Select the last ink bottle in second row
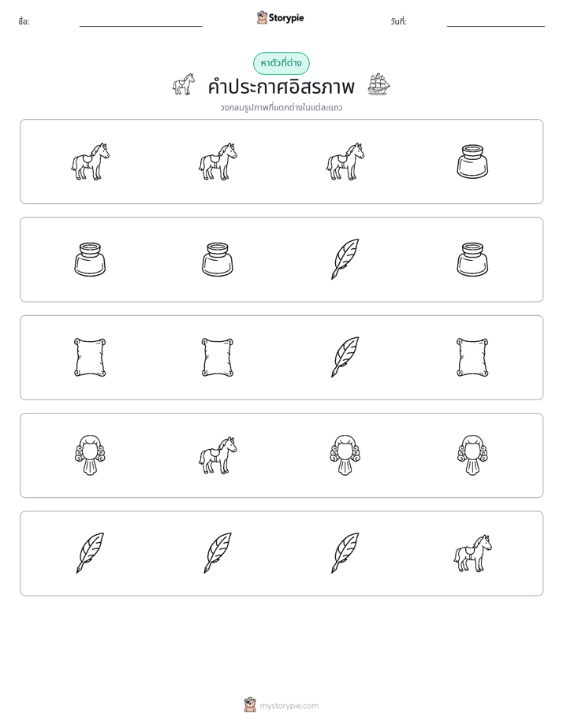Image resolution: width=563 pixels, height=728 pixels. pos(472,259)
